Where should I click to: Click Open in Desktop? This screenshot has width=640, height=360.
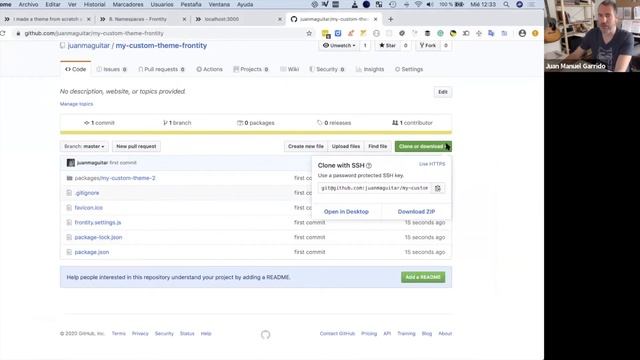[346, 212]
